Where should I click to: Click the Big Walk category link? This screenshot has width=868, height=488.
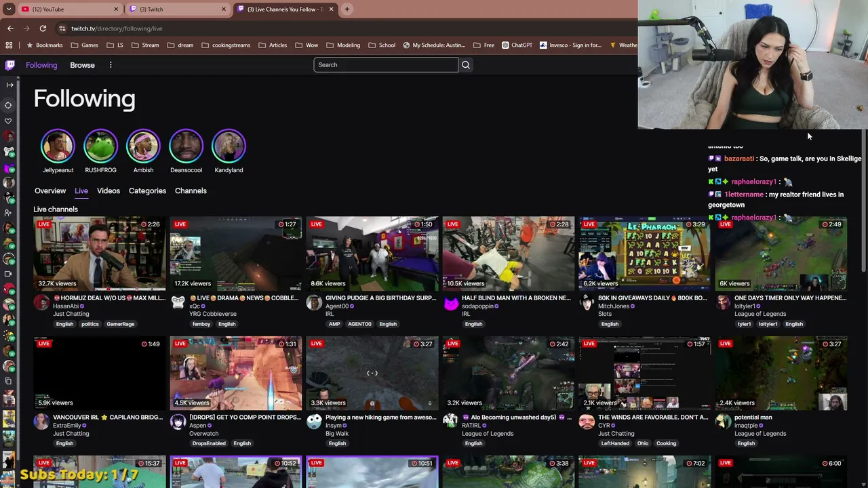tap(337, 434)
